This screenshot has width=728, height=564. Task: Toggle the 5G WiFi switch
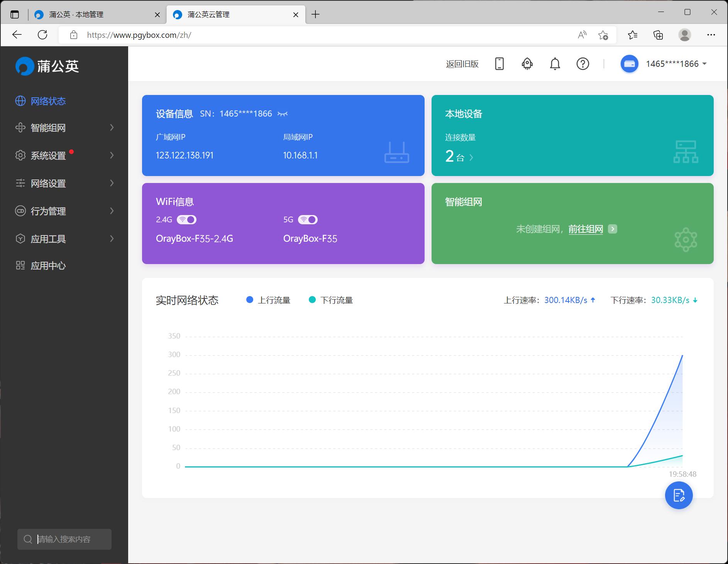pos(308,219)
